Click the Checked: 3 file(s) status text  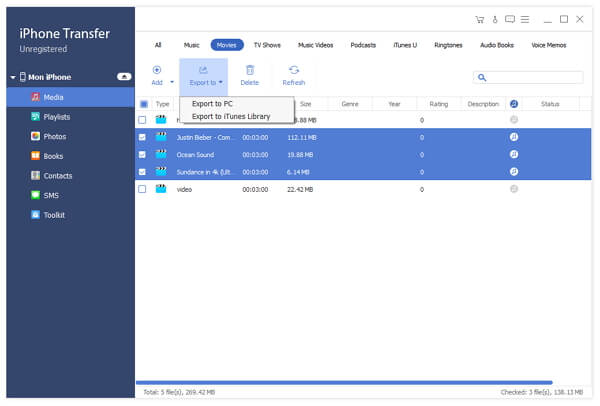[542, 392]
